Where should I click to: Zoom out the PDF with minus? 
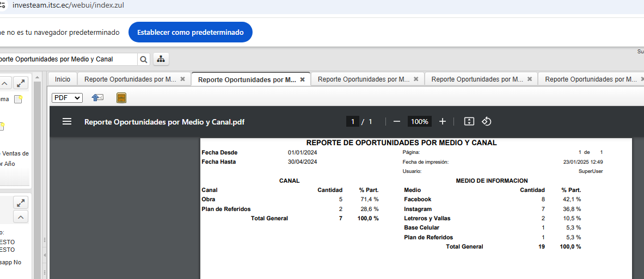point(397,122)
